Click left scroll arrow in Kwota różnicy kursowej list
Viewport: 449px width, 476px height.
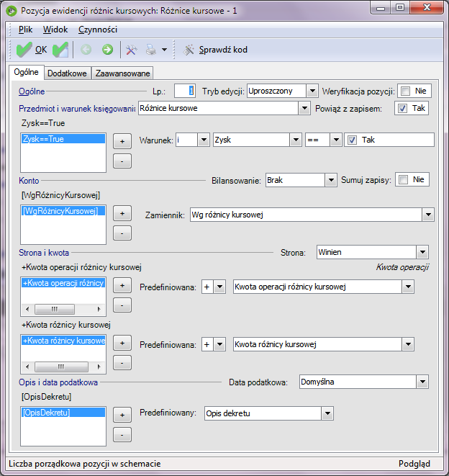click(x=27, y=367)
